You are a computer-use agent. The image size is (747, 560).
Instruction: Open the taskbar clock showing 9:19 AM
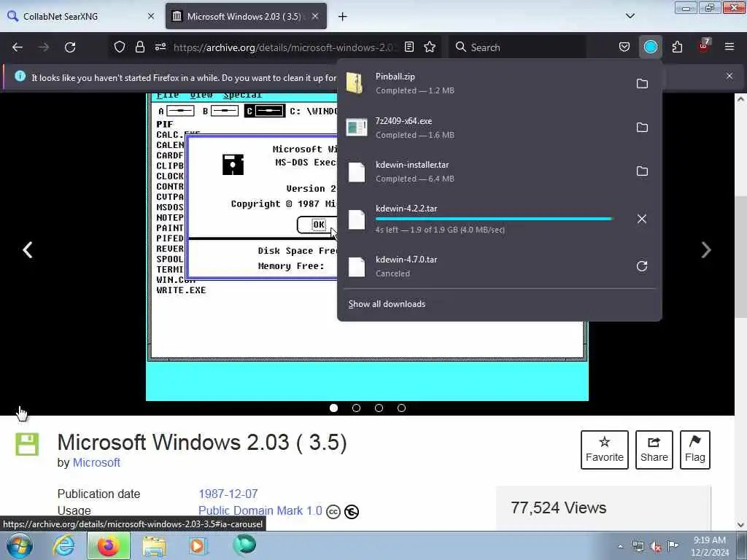pos(709,546)
